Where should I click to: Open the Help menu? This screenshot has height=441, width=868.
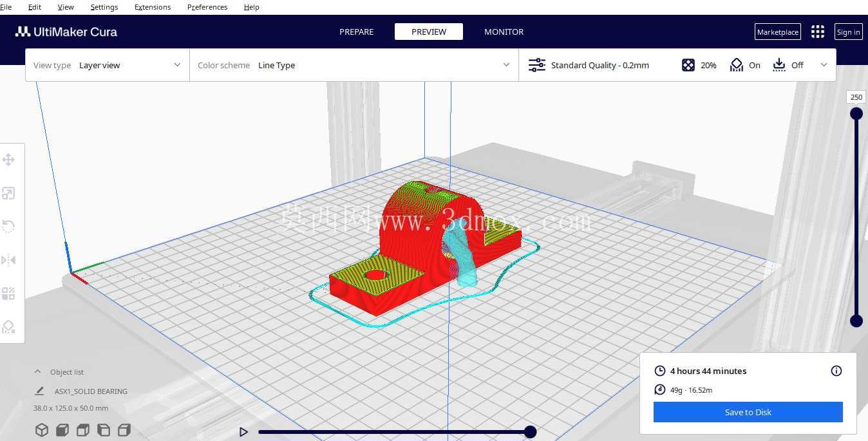pos(252,7)
